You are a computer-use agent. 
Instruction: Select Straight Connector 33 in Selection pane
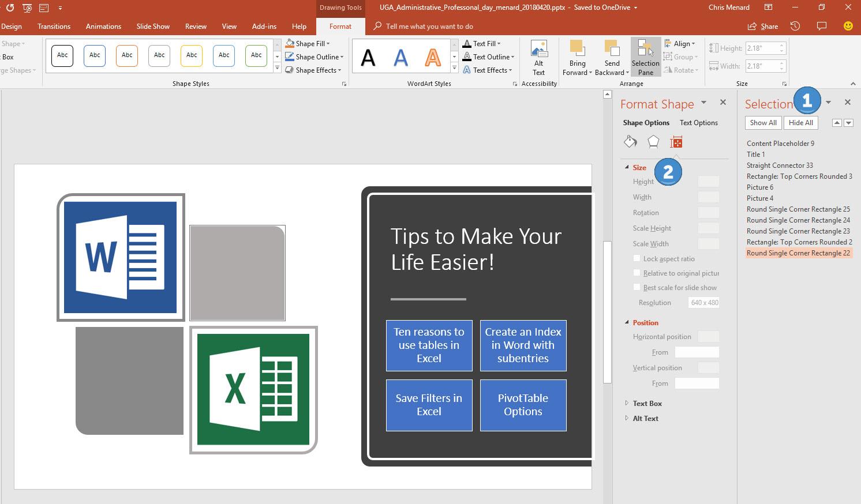780,165
